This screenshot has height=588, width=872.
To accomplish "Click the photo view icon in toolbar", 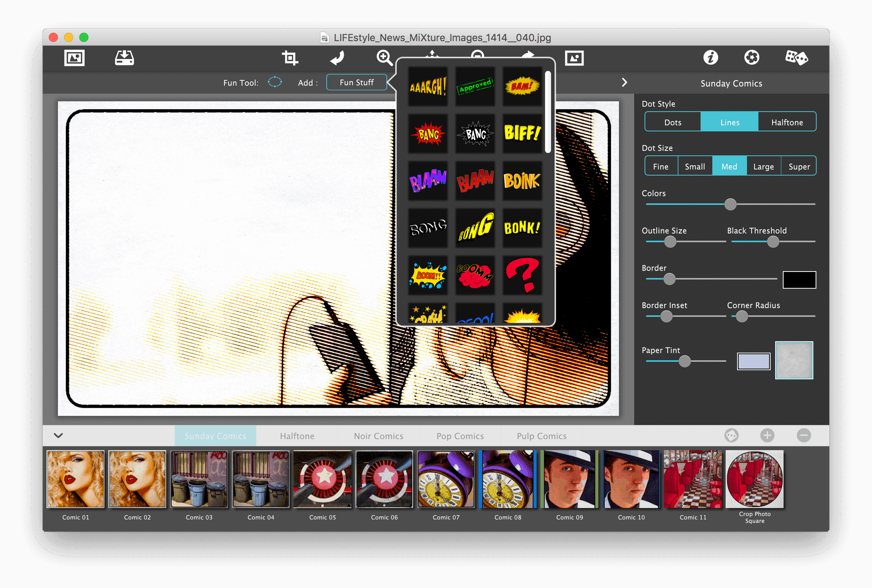I will pos(574,58).
